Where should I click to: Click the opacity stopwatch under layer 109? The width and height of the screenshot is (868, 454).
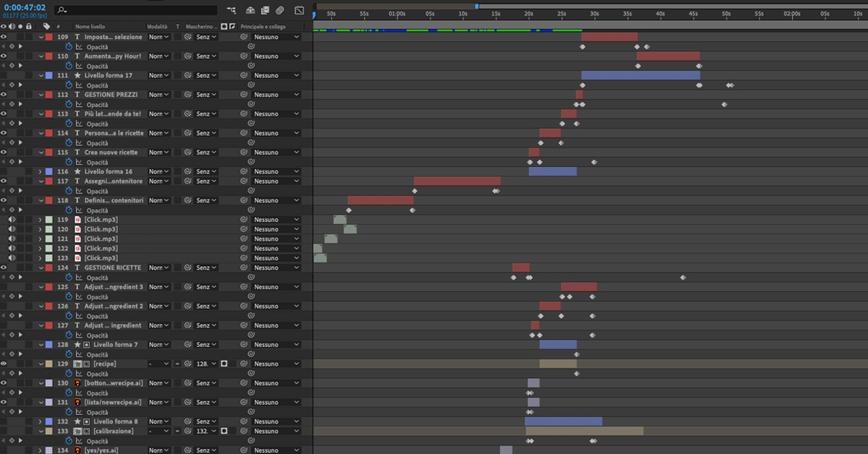point(69,46)
